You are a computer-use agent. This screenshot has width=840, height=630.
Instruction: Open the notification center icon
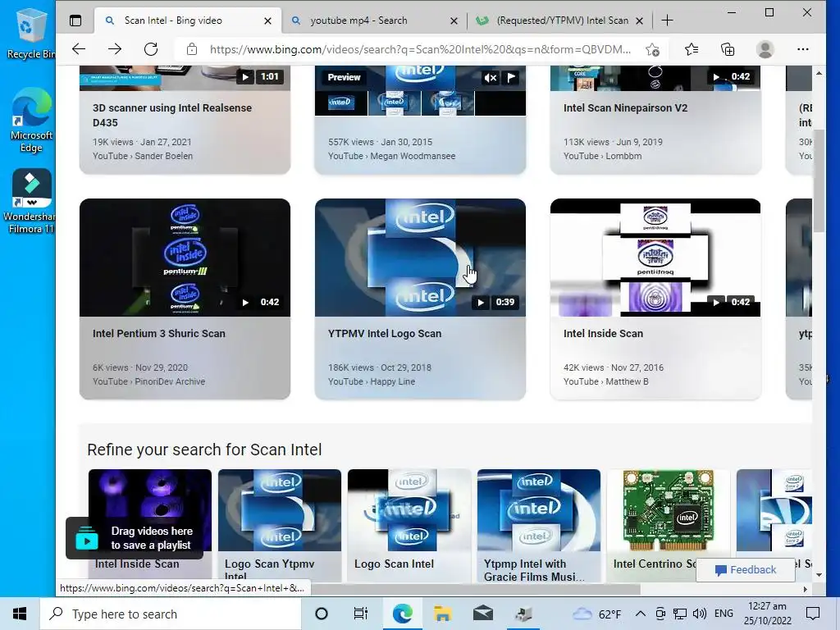813,614
